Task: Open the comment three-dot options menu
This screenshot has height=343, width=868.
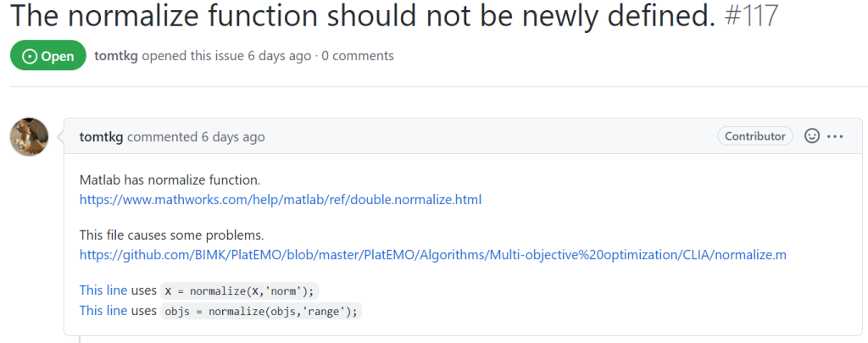Action: coord(835,136)
